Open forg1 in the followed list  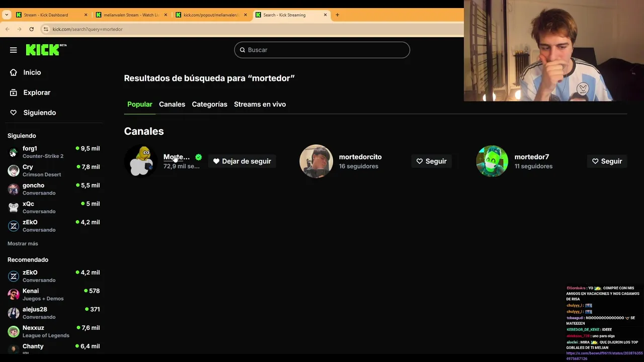[x=53, y=152]
